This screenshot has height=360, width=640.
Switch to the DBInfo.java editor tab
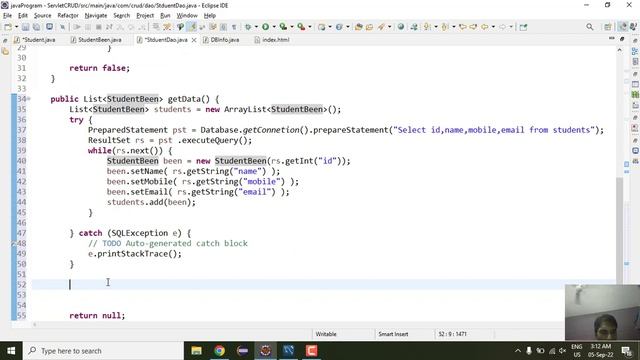tap(221, 40)
